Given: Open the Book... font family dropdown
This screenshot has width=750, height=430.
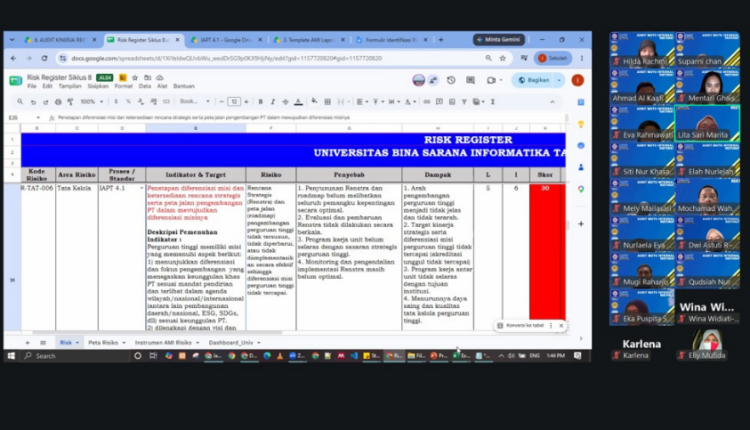Looking at the screenshot, I should coord(195,102).
